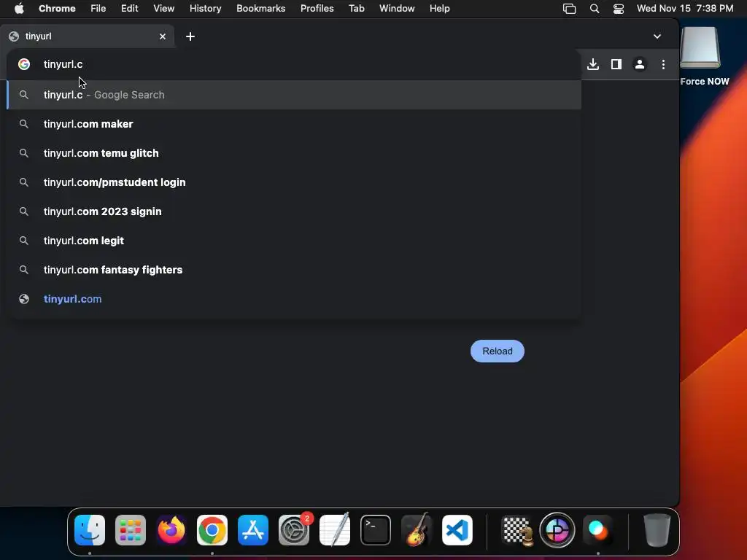
Task: Open Visual Studio Code from the Dock
Action: 457,530
